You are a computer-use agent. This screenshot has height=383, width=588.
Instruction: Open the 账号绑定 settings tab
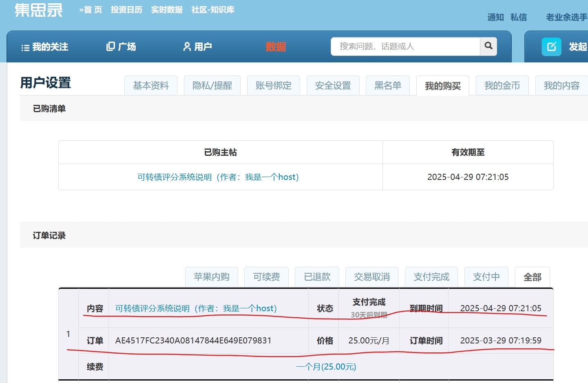tap(273, 86)
